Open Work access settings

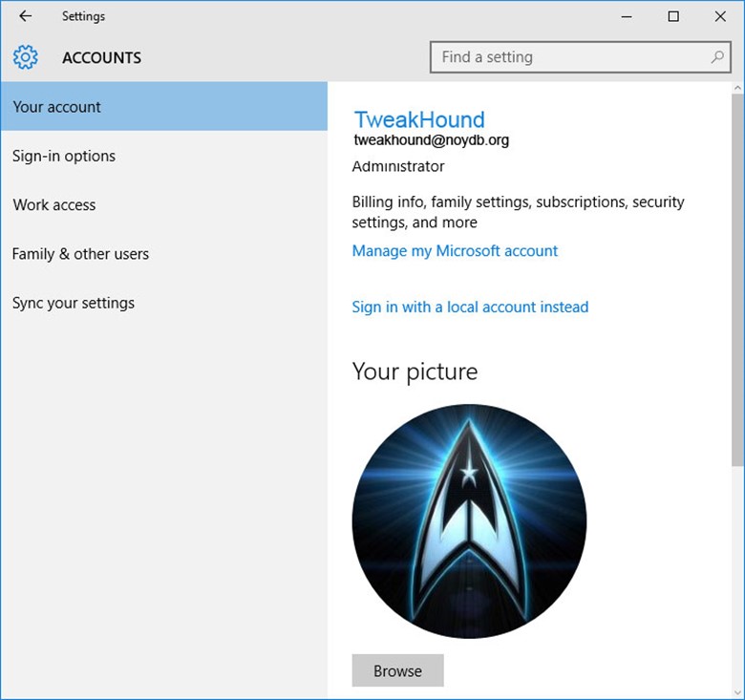pos(164,204)
